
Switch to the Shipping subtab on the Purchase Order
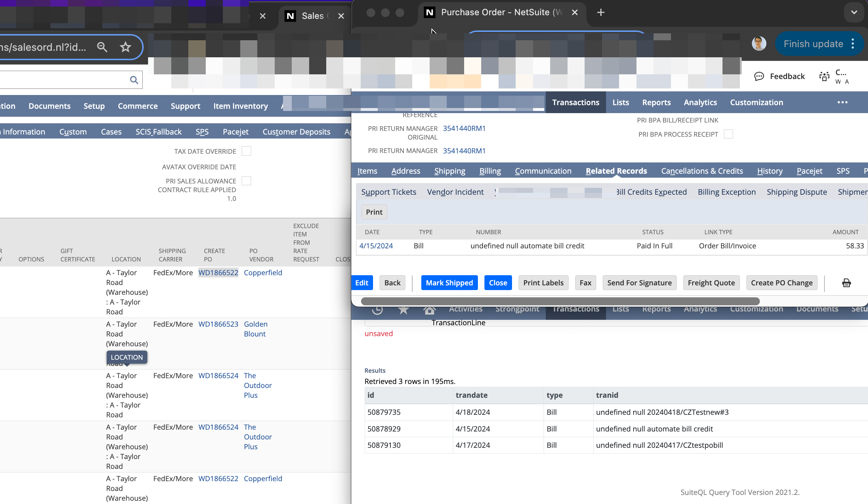[450, 171]
